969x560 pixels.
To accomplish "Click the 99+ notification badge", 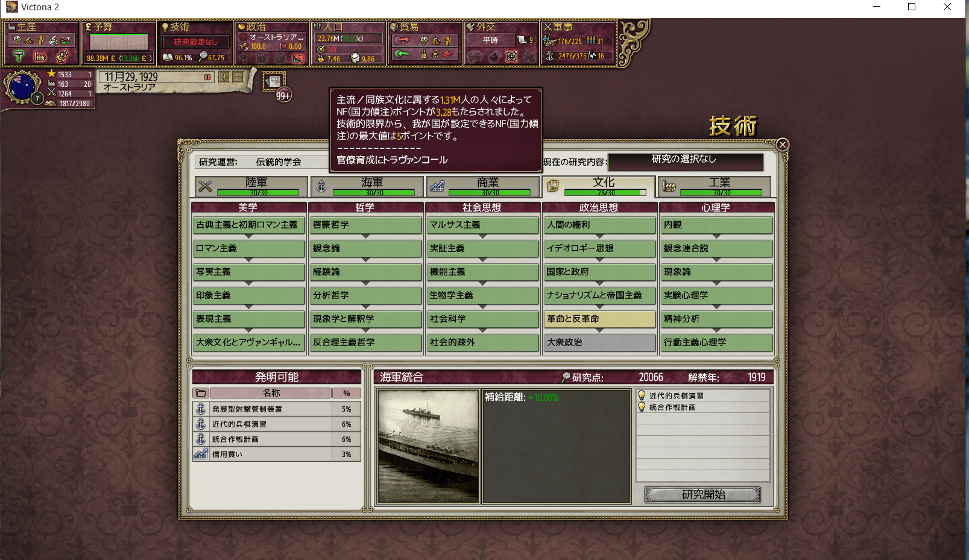I will pos(283,96).
